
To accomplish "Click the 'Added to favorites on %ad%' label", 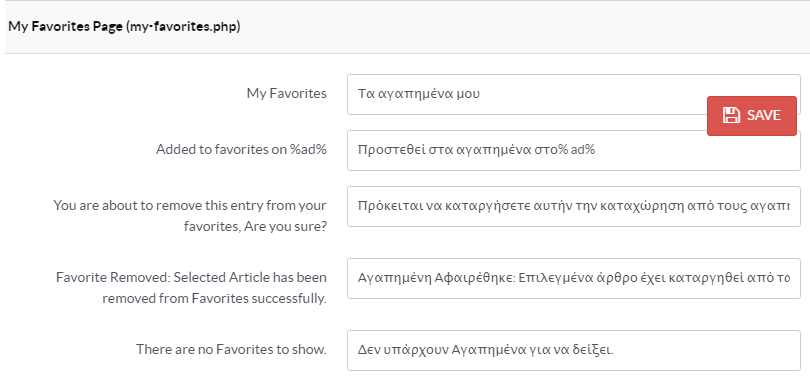I will coord(242,149).
